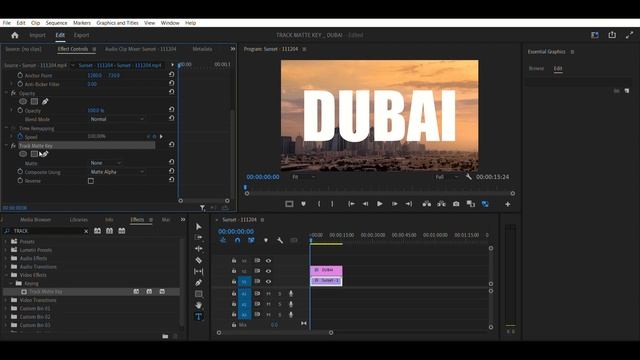The width and height of the screenshot is (640, 360).
Task: Click Add Marker in Program monitor
Action: (x=303, y=204)
